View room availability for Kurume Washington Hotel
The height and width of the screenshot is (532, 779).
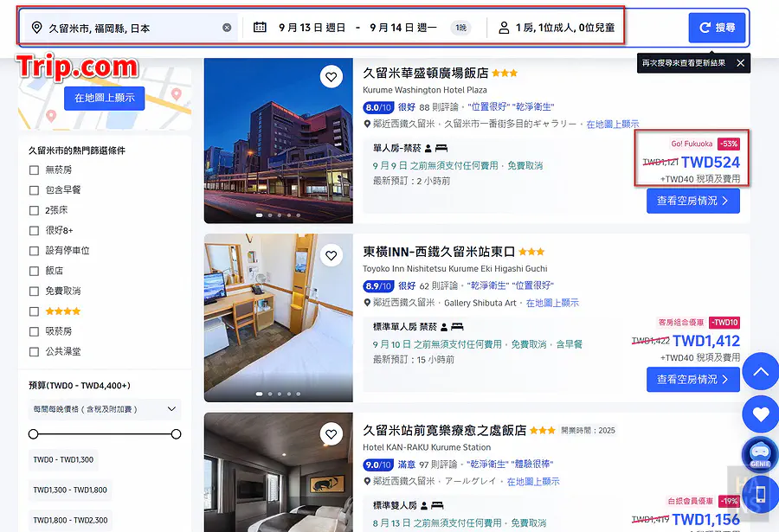693,201
